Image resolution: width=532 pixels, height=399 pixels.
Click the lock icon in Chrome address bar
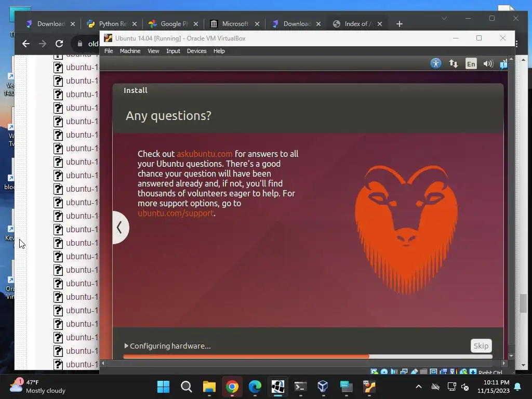80,44
